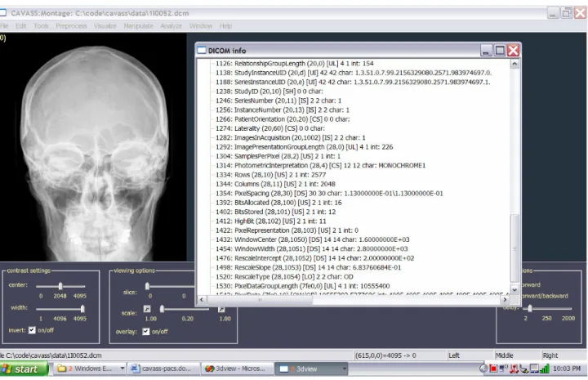Image resolution: width=588 pixels, height=380 pixels.
Task: Open the Preprocess menu
Action: click(x=71, y=26)
